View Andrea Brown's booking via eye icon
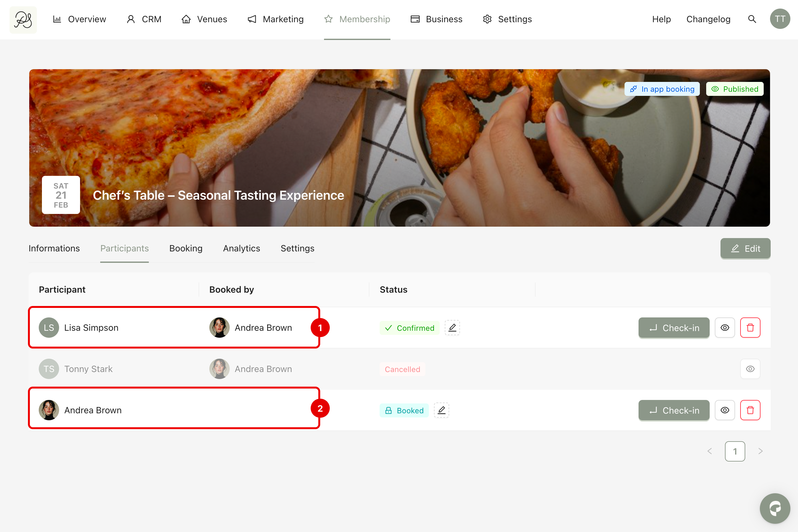This screenshot has height=532, width=798. tap(724, 410)
